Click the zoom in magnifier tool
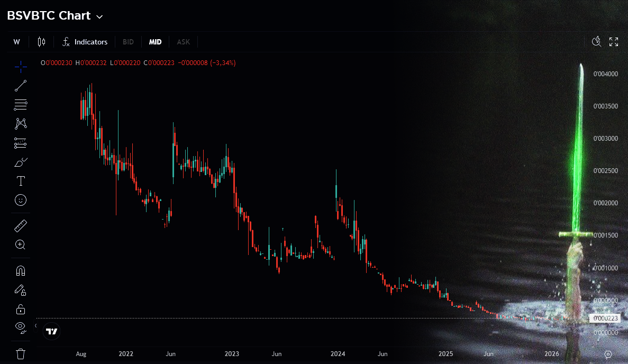This screenshot has height=364, width=628. [x=21, y=244]
